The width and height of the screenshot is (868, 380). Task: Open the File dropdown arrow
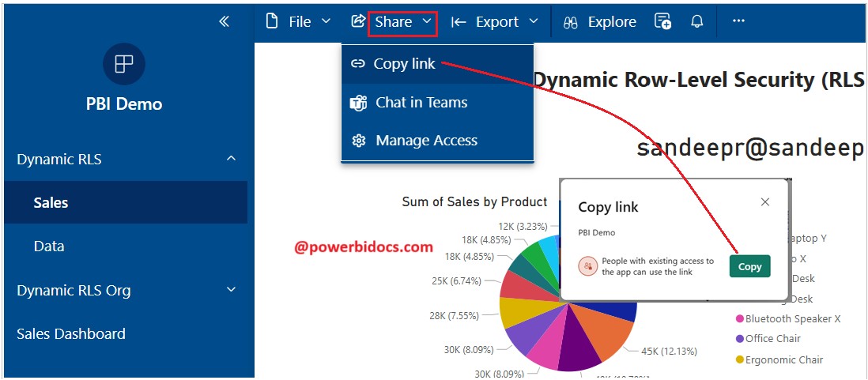pyautogui.click(x=326, y=21)
